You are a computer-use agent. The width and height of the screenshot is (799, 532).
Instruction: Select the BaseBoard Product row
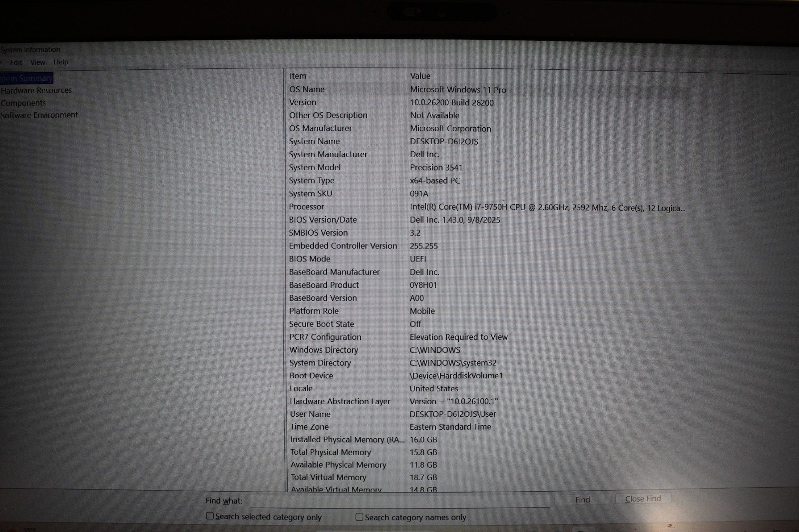[487, 285]
